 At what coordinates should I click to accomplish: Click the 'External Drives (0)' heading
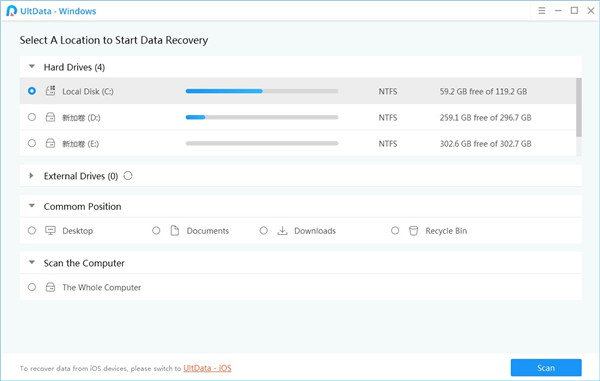(81, 176)
